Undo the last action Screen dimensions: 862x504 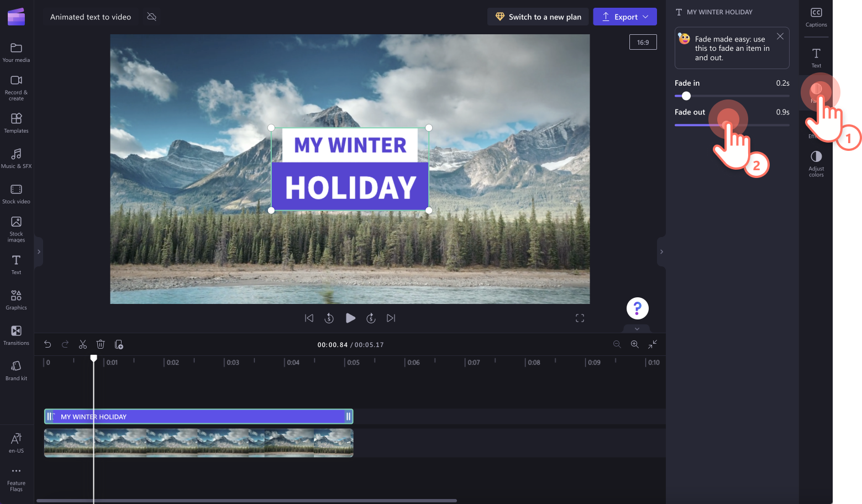[48, 344]
